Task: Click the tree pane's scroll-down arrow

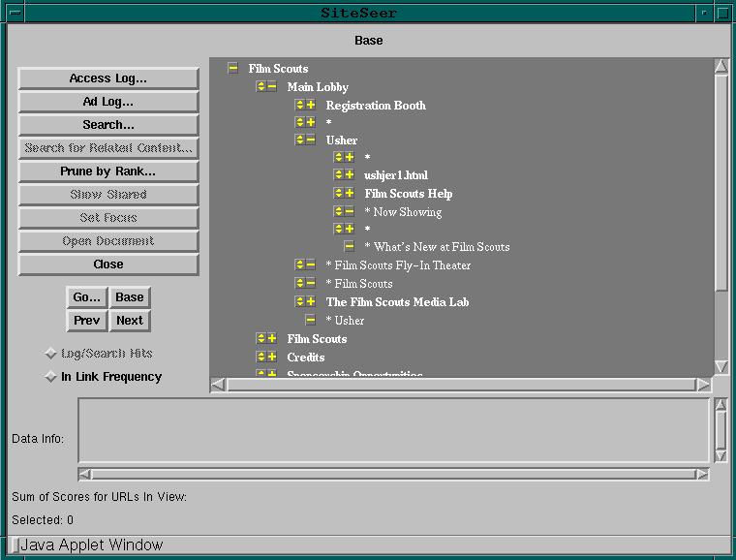Action: [x=721, y=366]
